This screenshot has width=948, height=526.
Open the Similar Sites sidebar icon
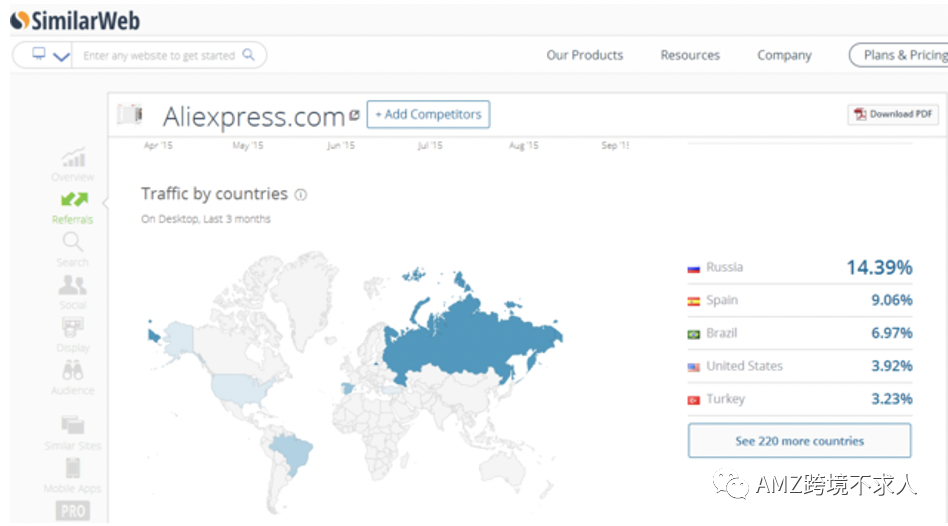[73, 426]
